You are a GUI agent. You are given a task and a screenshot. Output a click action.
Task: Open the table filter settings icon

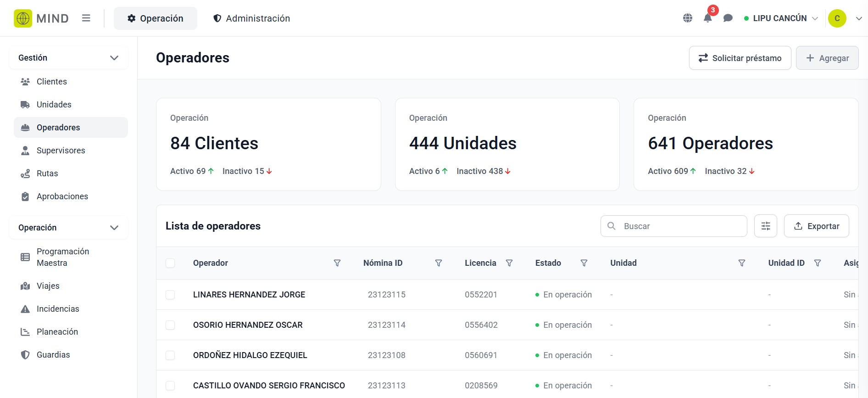coord(766,226)
